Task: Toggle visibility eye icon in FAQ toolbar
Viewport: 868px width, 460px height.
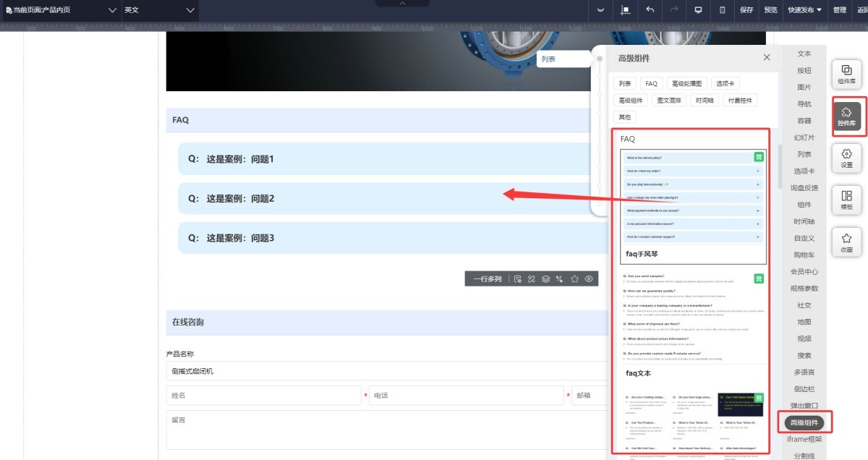Action: (x=589, y=278)
